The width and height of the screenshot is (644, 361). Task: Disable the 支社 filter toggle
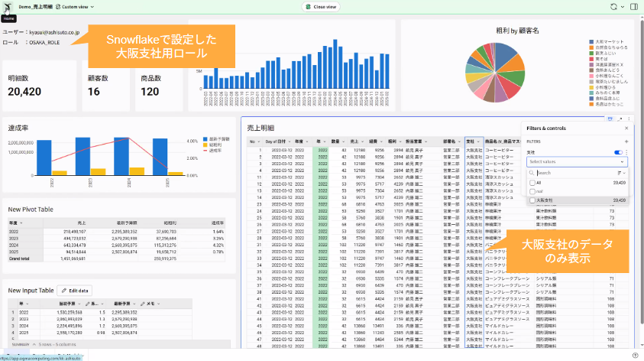tap(617, 152)
